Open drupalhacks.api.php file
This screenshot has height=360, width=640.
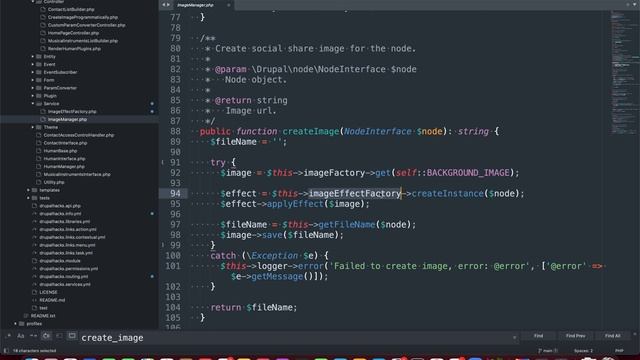(60, 206)
